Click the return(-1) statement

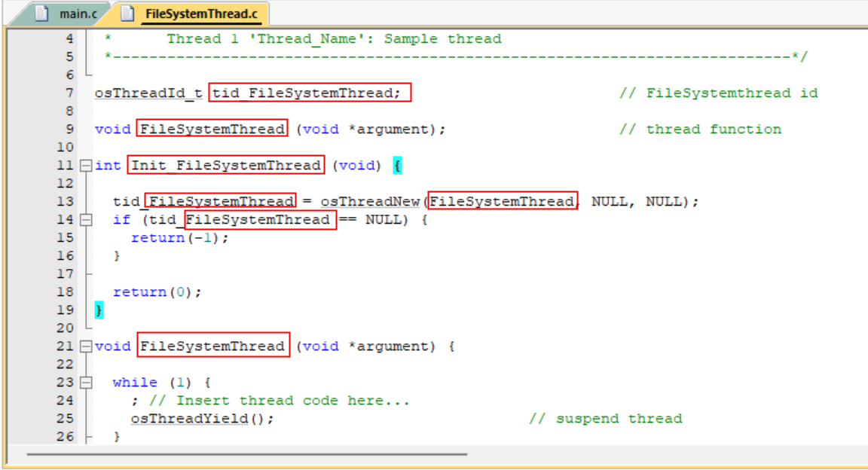click(x=179, y=238)
